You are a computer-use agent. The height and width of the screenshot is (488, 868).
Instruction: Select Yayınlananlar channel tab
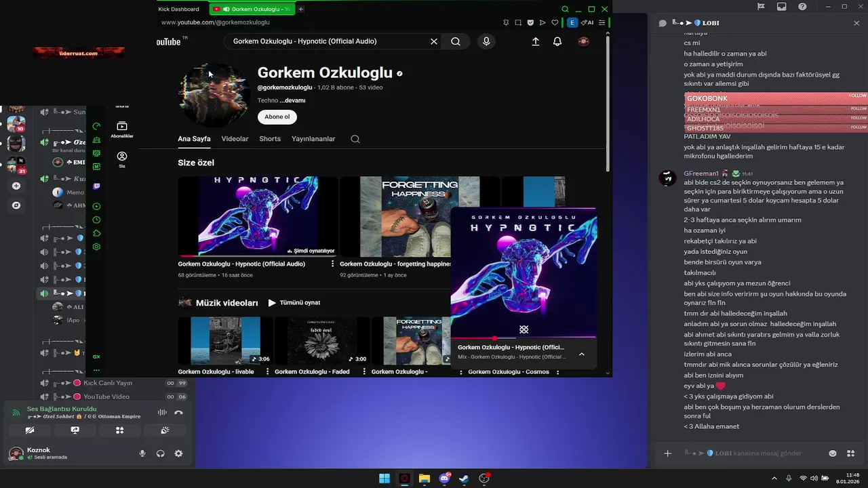pos(313,139)
